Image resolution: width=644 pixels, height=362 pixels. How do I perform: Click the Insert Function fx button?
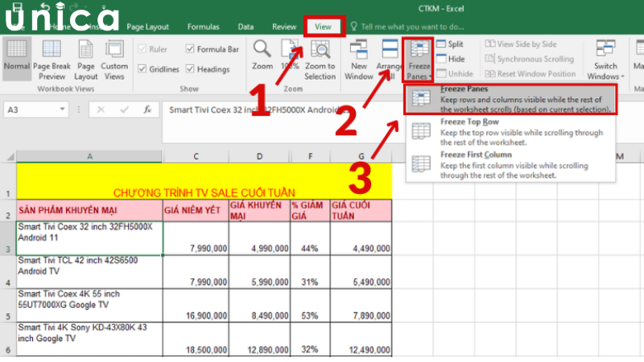click(x=146, y=109)
